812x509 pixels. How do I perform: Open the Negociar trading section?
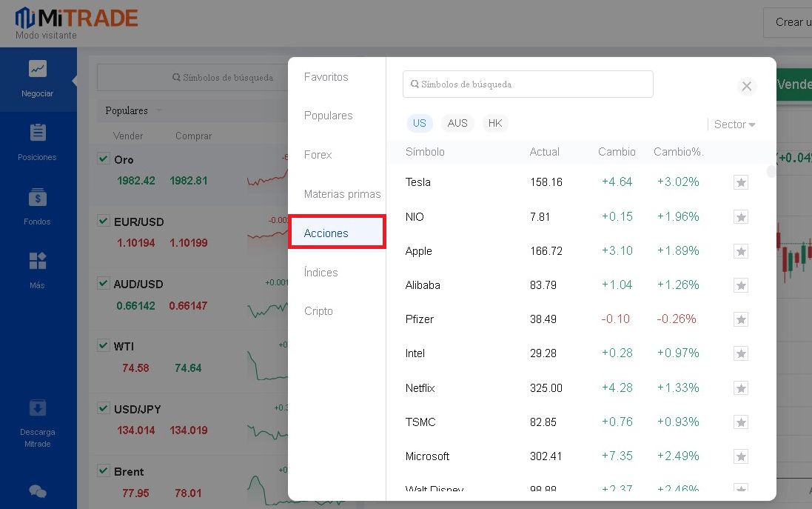point(38,79)
